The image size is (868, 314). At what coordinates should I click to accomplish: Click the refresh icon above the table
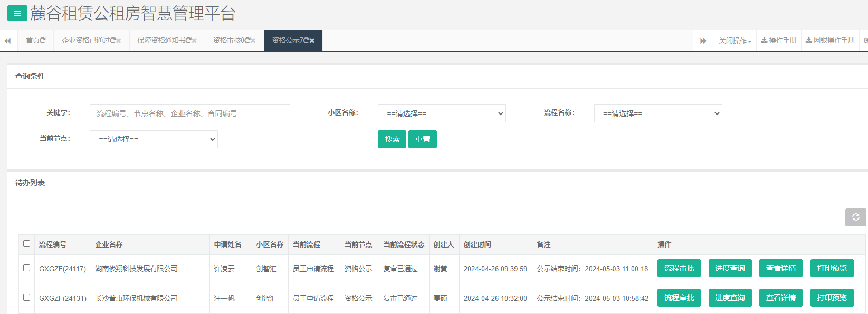[x=855, y=217]
